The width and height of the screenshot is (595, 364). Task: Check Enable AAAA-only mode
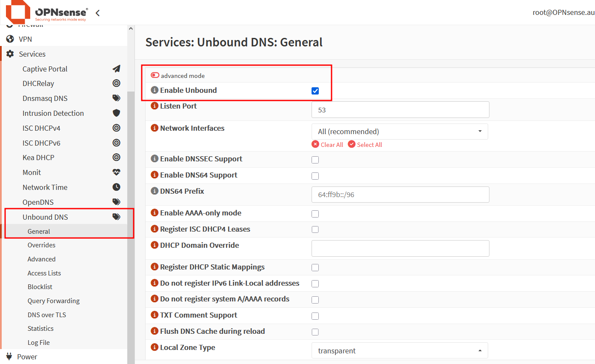point(315,214)
